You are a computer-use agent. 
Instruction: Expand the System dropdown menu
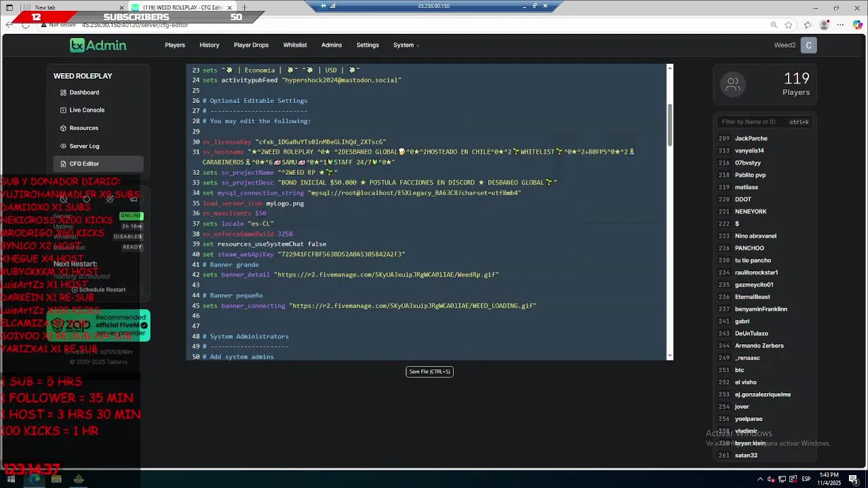point(406,45)
